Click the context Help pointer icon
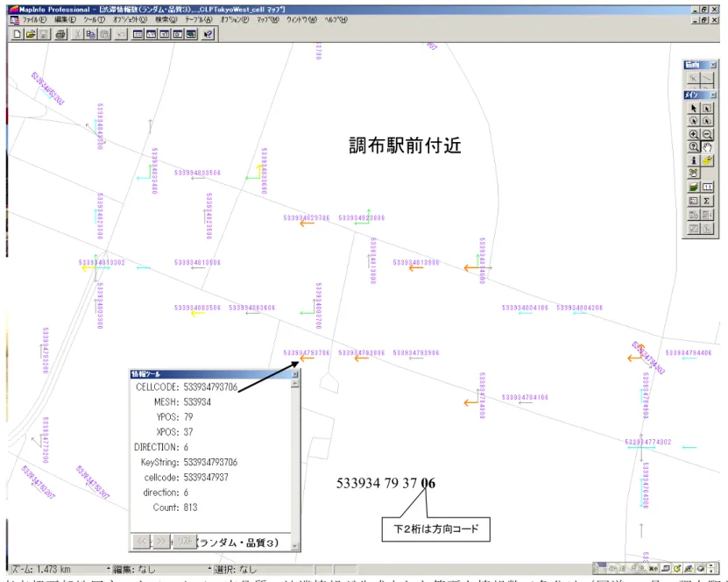728x582 pixels. pyautogui.click(x=208, y=34)
